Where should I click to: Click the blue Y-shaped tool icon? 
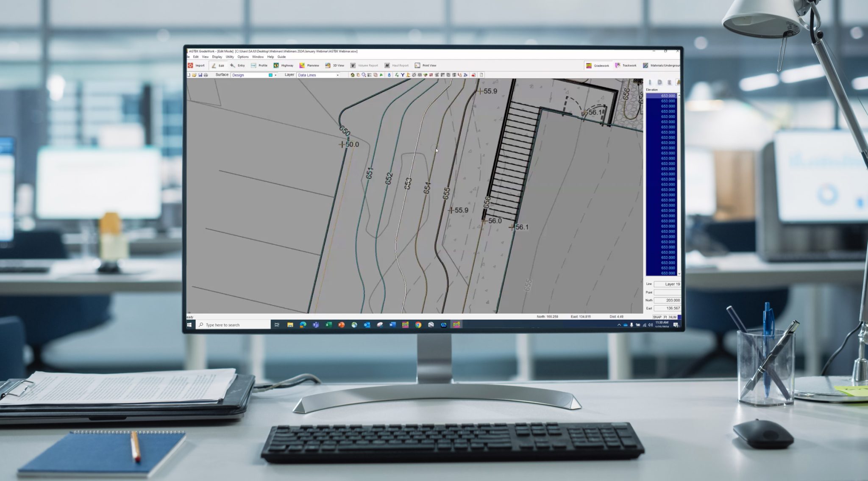pos(403,75)
